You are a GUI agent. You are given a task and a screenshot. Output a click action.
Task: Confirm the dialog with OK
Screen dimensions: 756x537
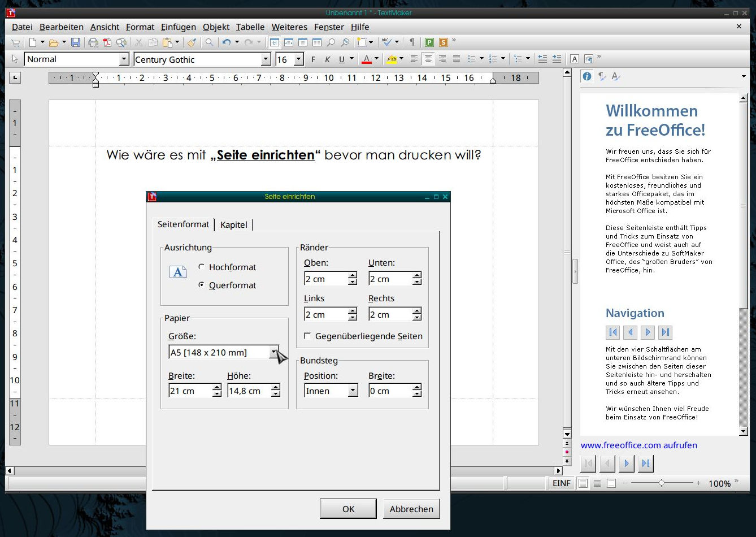tap(348, 509)
